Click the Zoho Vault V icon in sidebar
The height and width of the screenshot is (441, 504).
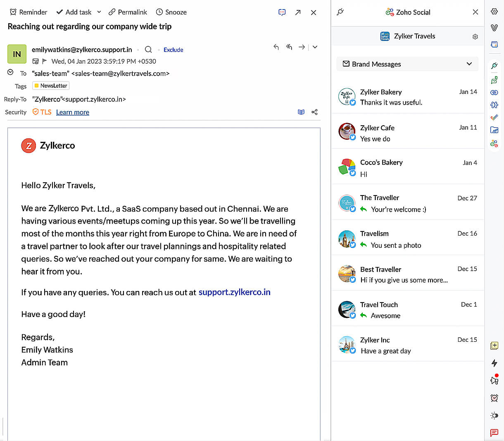point(494,28)
